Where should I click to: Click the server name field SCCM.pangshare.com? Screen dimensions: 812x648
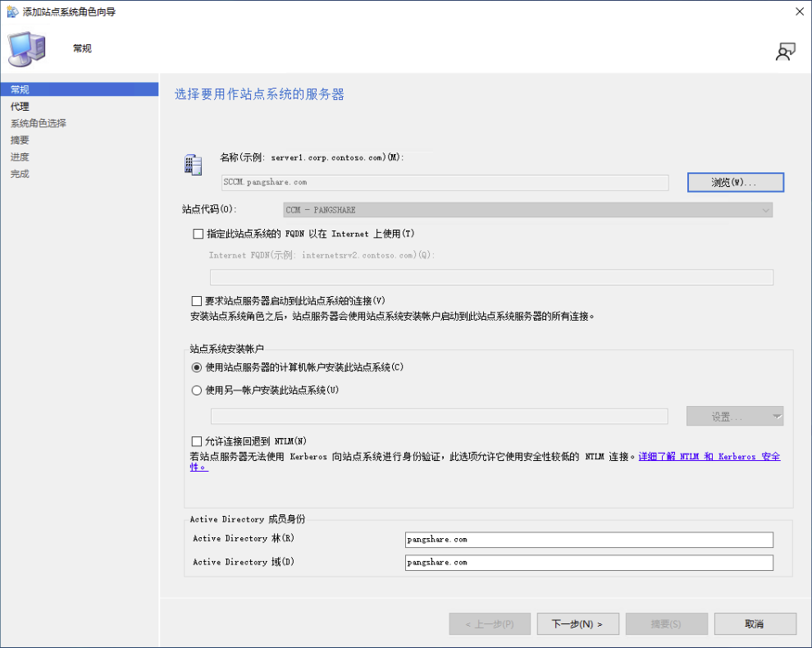(x=445, y=182)
